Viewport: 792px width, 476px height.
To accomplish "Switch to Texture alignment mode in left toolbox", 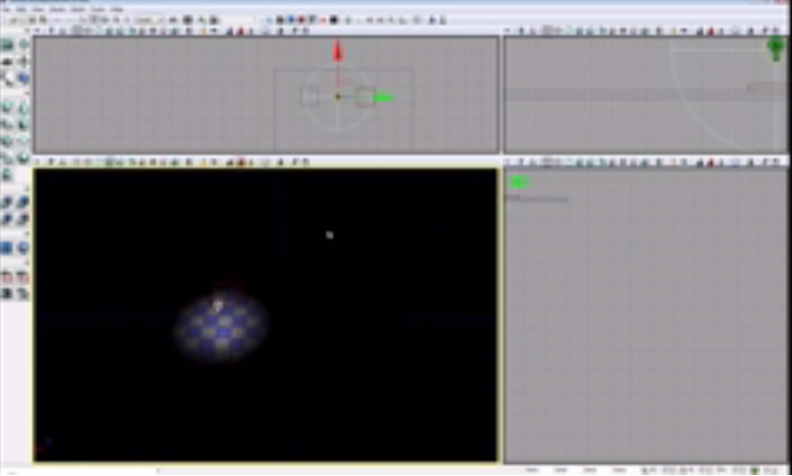I will coord(23,61).
